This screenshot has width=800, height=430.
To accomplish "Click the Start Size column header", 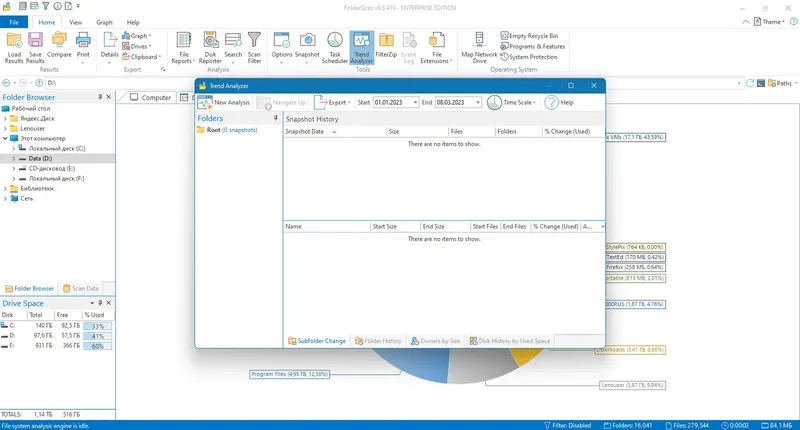I will coord(395,226).
